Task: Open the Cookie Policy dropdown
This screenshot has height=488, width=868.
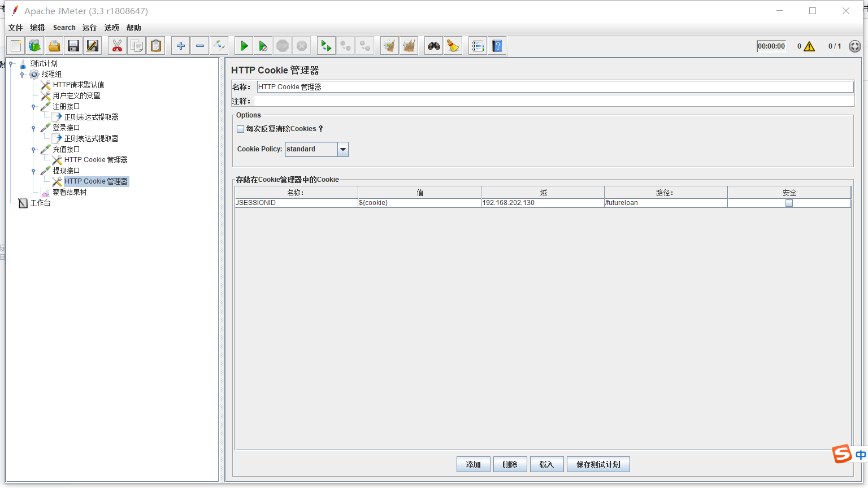Action: tap(343, 149)
